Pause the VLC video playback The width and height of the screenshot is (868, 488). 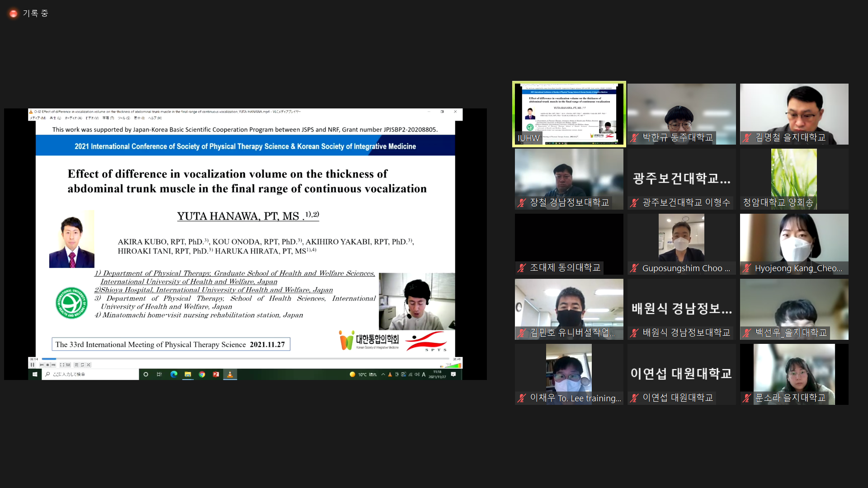point(33,365)
